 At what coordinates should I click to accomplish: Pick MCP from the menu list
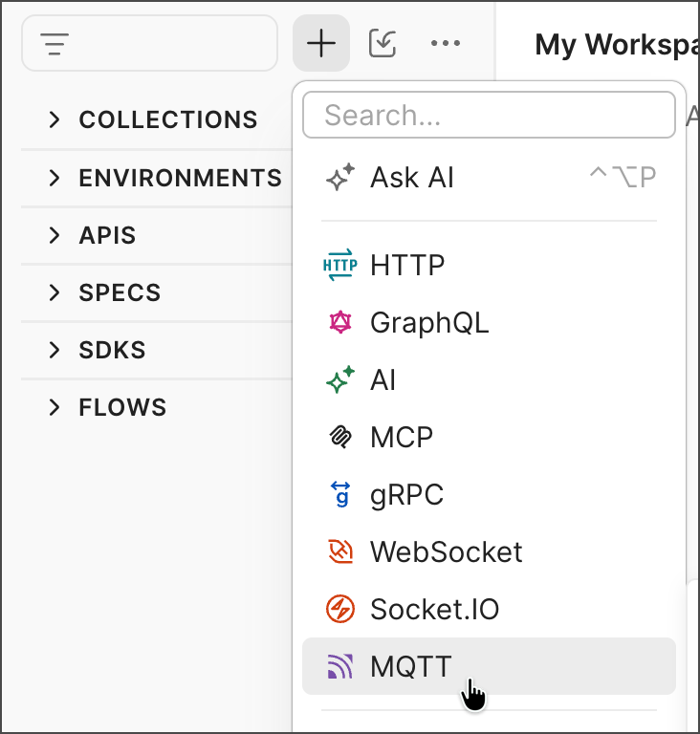coord(490,437)
